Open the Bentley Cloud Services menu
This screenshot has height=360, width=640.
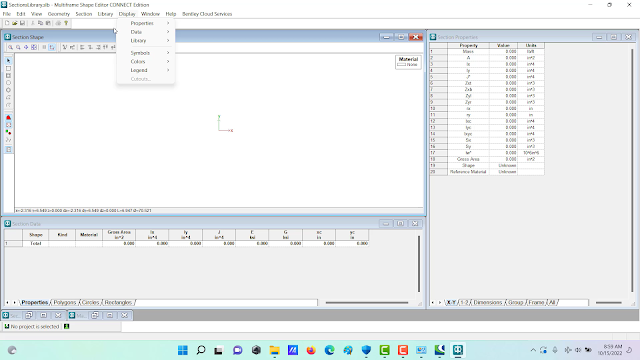click(207, 14)
